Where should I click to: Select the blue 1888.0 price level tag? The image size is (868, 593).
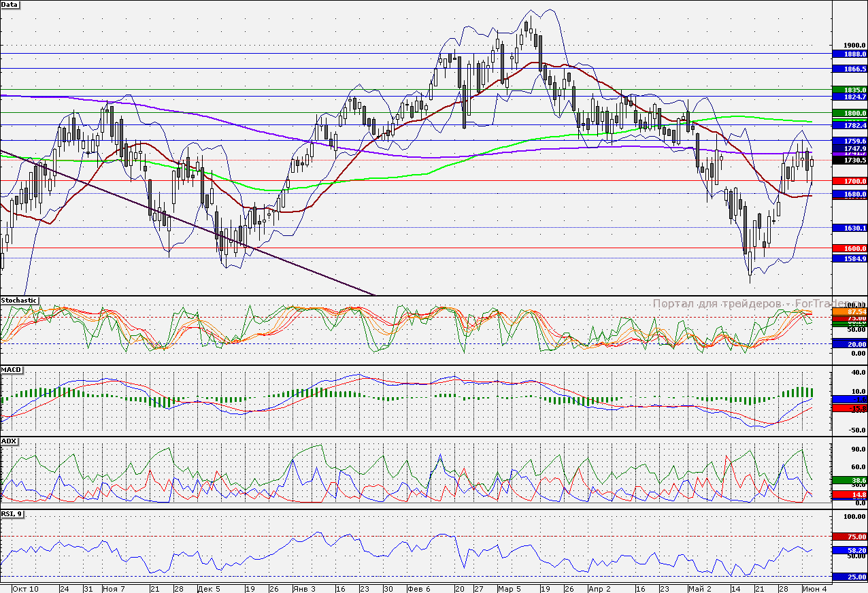point(849,54)
